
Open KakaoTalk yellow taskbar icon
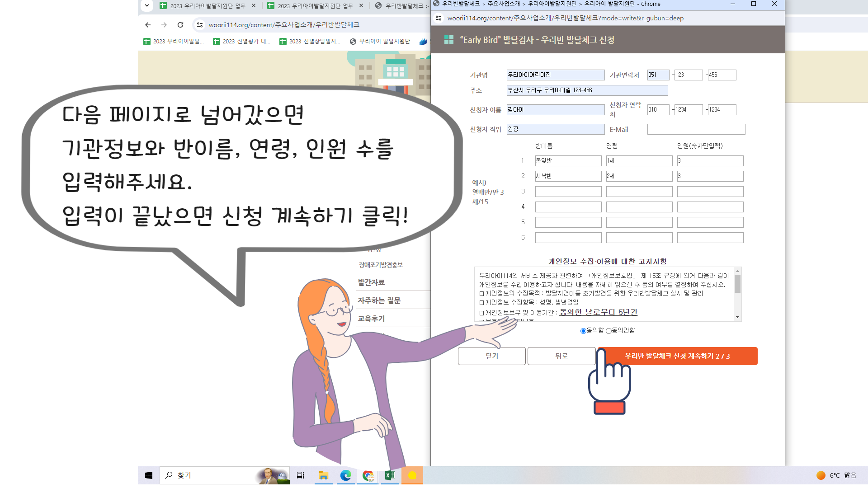point(412,475)
